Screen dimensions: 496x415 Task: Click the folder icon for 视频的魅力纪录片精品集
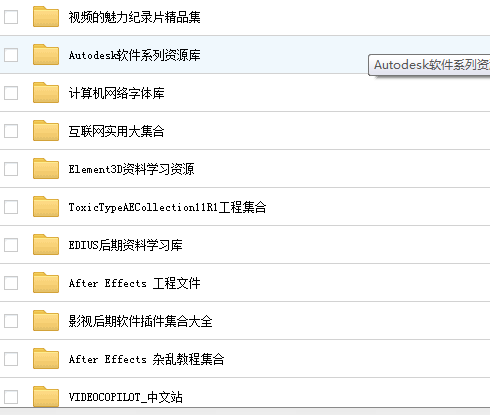tap(46, 16)
